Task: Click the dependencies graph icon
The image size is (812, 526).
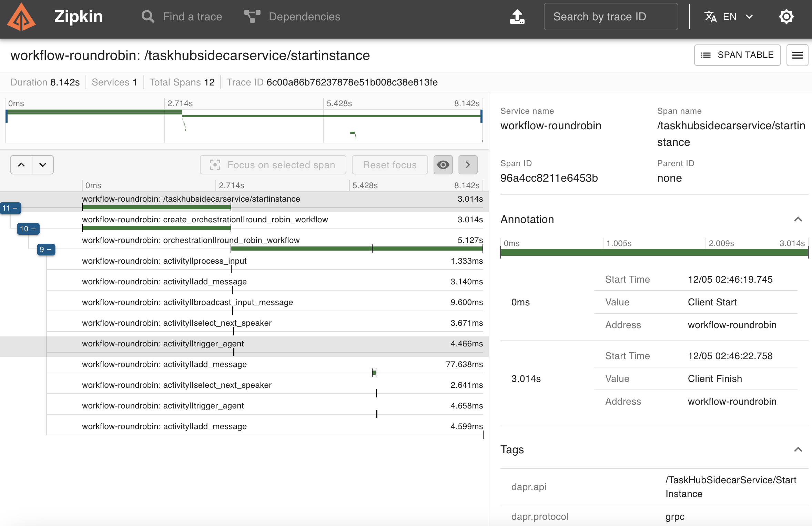Action: (x=252, y=17)
